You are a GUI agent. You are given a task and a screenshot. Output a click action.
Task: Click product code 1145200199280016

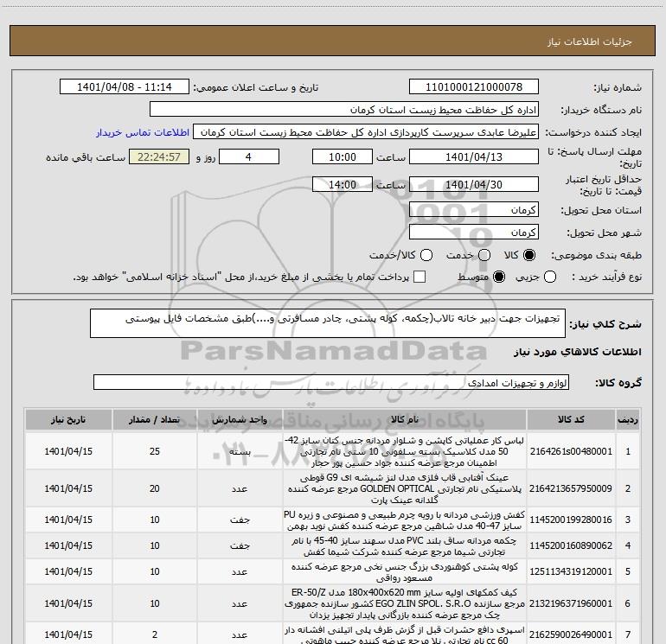571,520
